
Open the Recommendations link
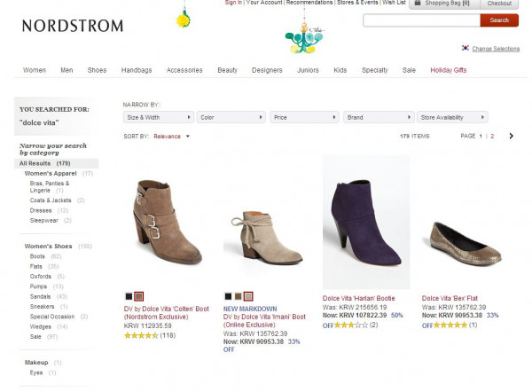pyautogui.click(x=309, y=3)
